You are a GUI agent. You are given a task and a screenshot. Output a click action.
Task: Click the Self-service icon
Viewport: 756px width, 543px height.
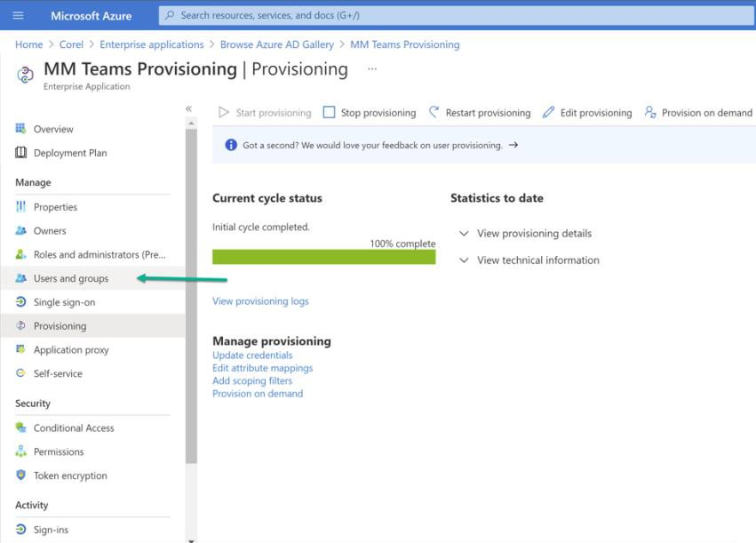coord(20,372)
